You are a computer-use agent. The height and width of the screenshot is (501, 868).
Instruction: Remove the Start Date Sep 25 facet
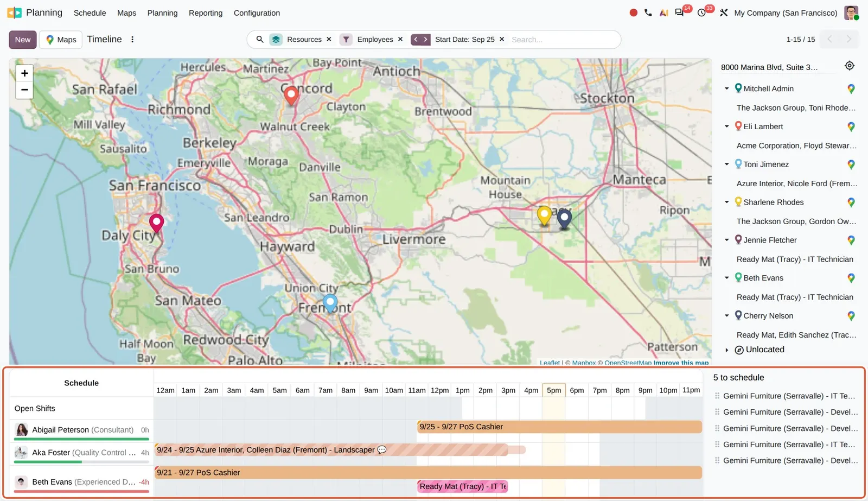point(502,39)
